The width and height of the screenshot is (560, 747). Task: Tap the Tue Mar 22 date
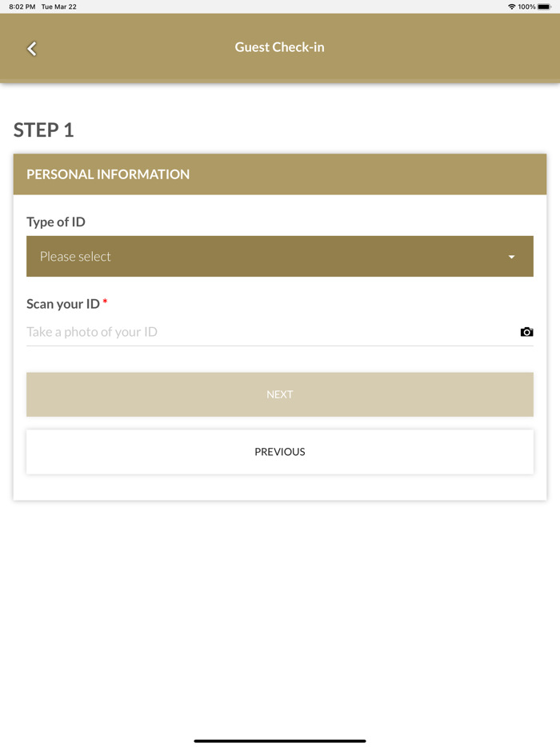click(x=59, y=6)
